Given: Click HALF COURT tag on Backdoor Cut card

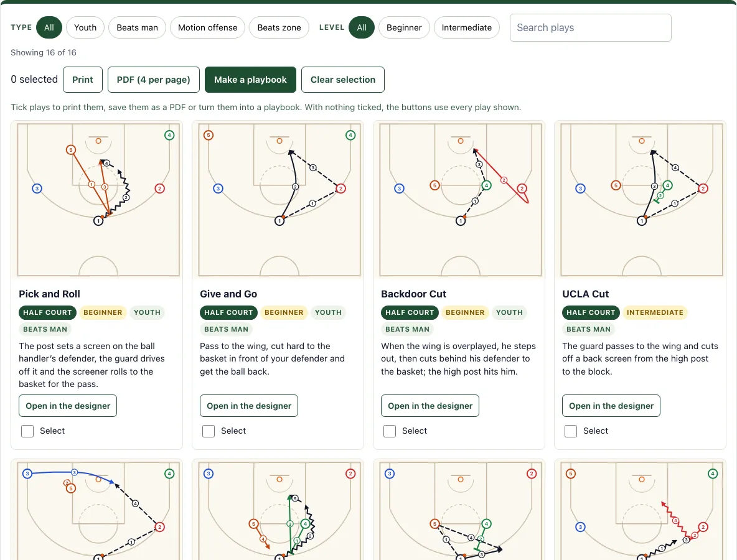Looking at the screenshot, I should (410, 312).
